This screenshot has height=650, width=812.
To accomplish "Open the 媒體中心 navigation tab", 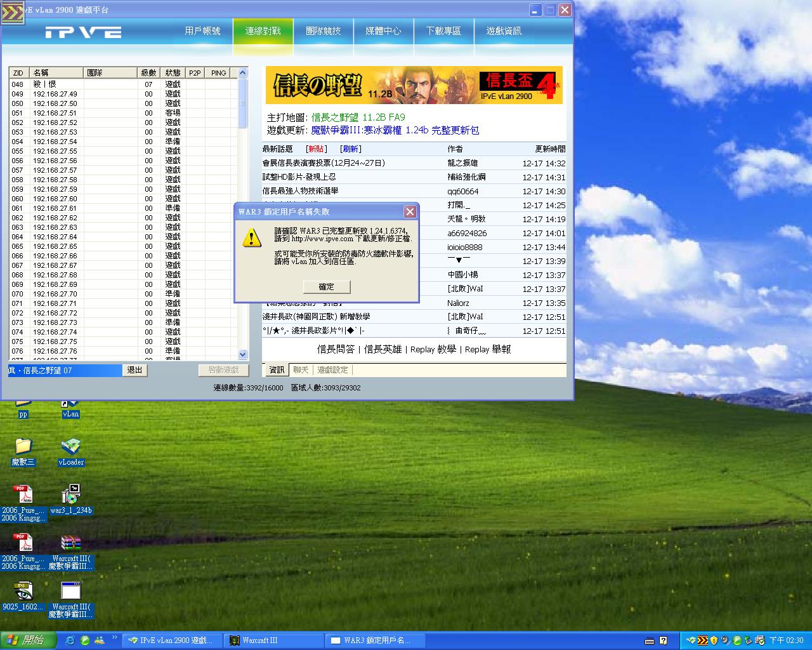I will [x=383, y=31].
